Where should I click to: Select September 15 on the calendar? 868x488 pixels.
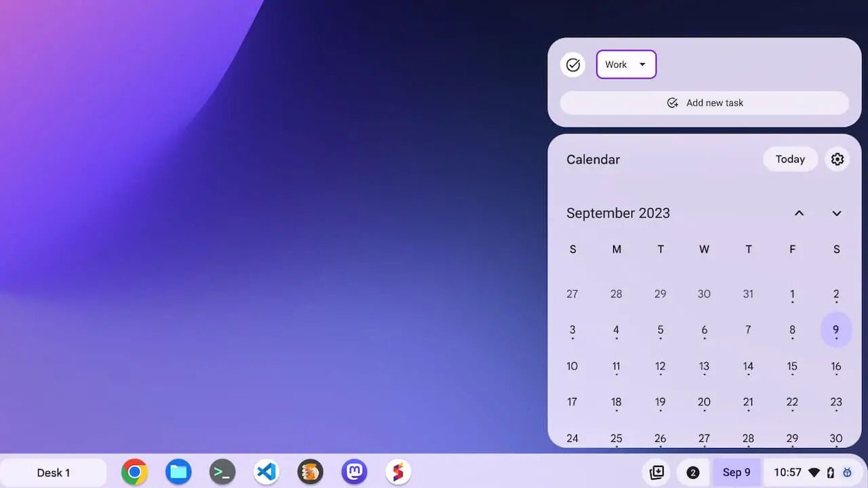tap(792, 366)
